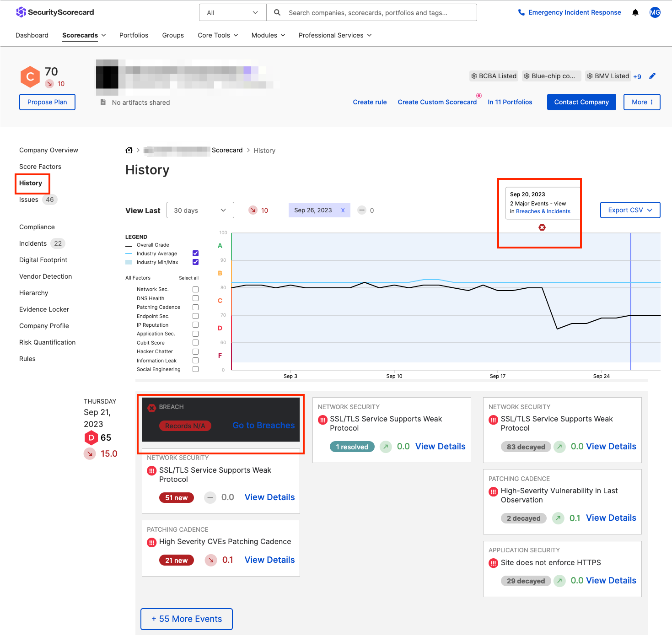The image size is (672, 642).
Task: Enable the Endpoint Sec. factor checkbox
Action: tap(196, 316)
